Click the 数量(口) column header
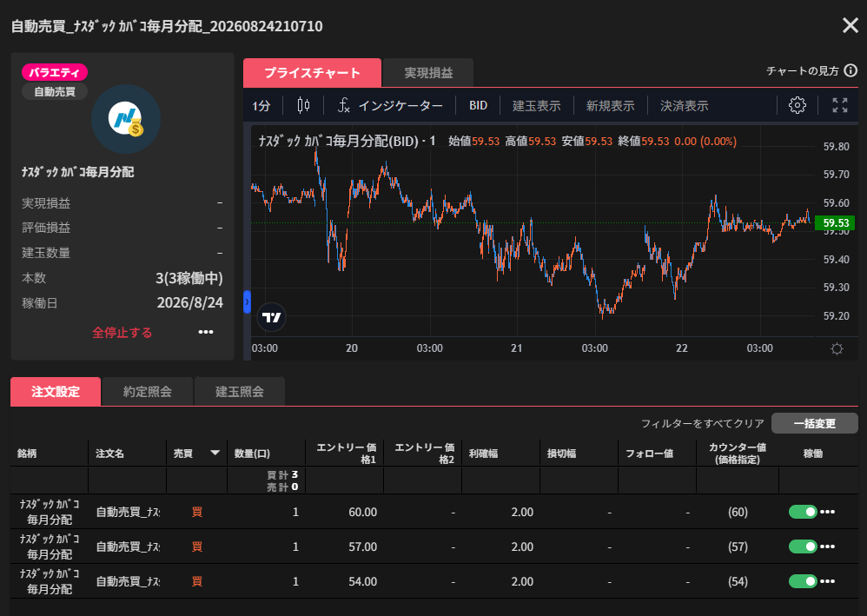 pos(252,454)
